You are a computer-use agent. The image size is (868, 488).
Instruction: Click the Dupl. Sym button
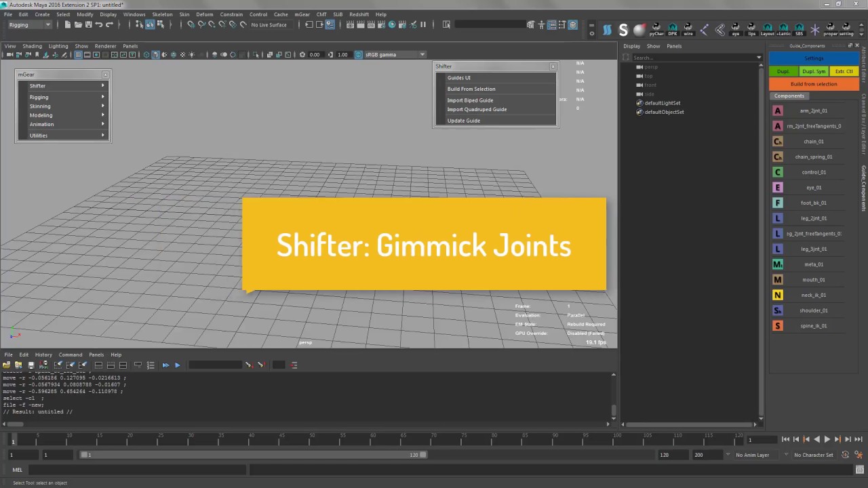(813, 71)
